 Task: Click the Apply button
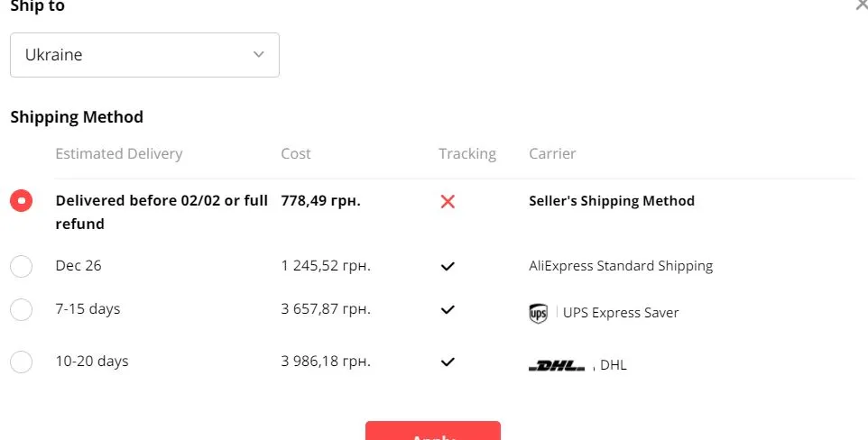point(433,431)
